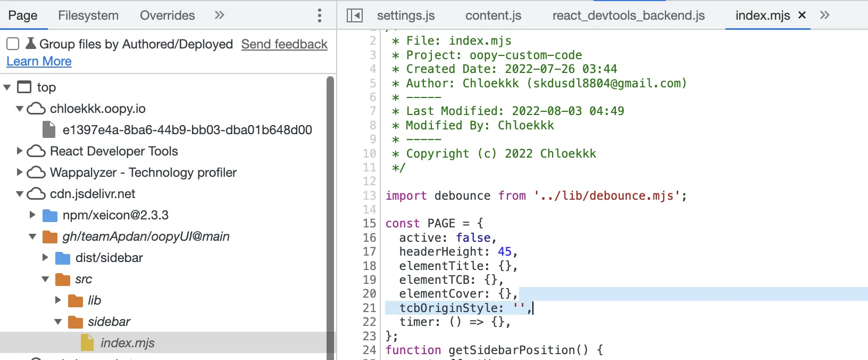Viewport: 868px width, 360px height.
Task: Open the Sources pane three-dot menu
Action: [319, 15]
